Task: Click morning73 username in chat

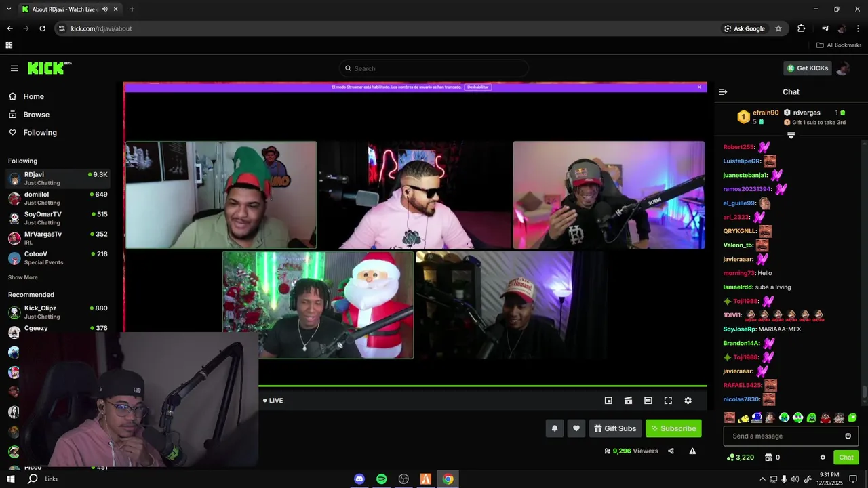Action: click(x=738, y=273)
